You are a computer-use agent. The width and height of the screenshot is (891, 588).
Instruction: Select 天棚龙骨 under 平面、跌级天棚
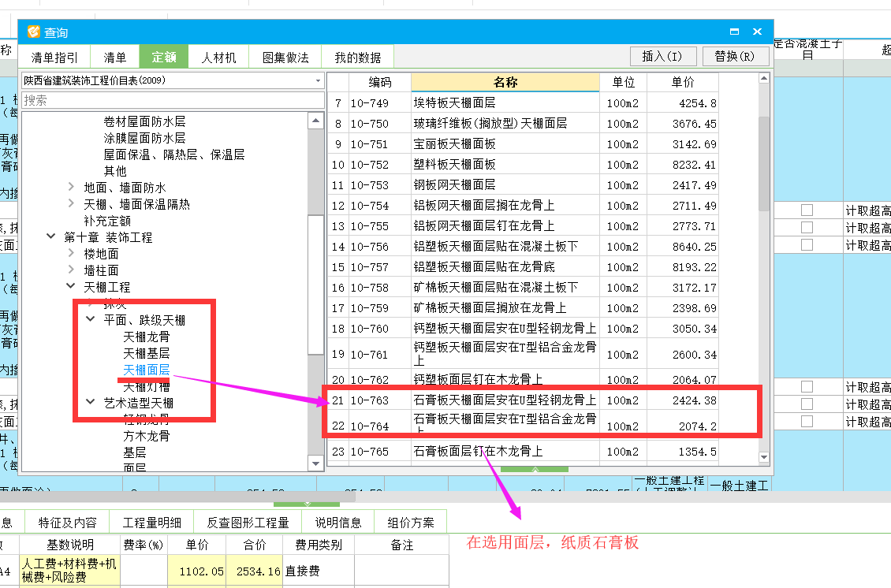click(147, 337)
